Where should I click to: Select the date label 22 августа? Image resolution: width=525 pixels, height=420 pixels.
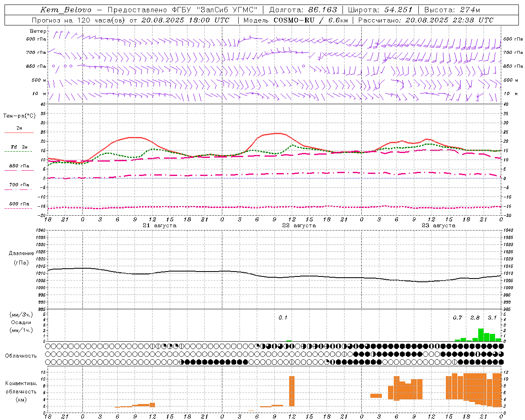click(x=299, y=226)
